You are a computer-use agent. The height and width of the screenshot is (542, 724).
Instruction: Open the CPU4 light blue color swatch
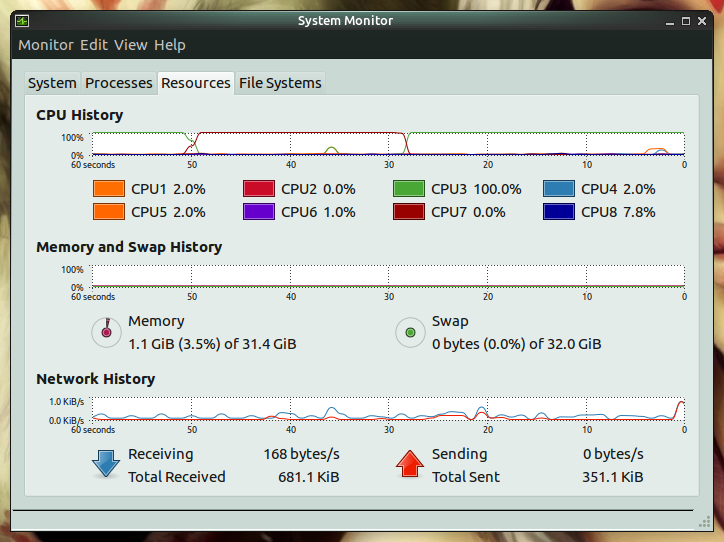coord(559,189)
